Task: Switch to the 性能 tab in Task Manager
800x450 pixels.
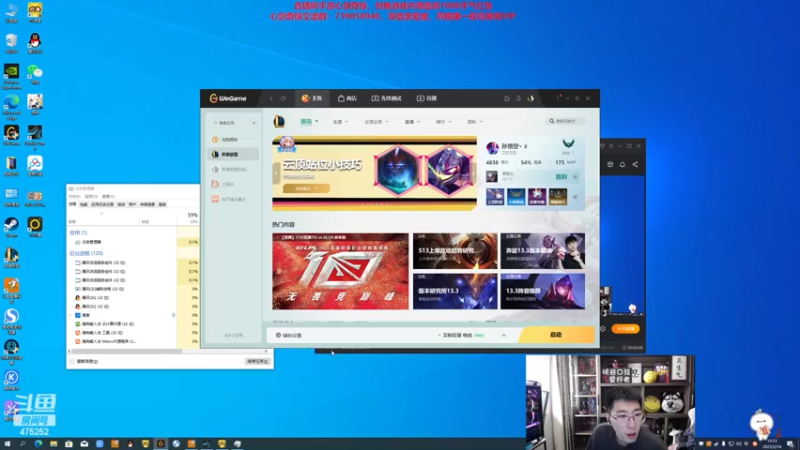Action: tap(84, 205)
